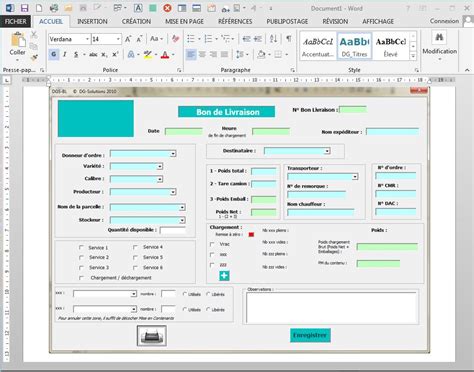The height and width of the screenshot is (372, 474).
Task: Toggle the paragraph marks icon
Action: (289, 39)
